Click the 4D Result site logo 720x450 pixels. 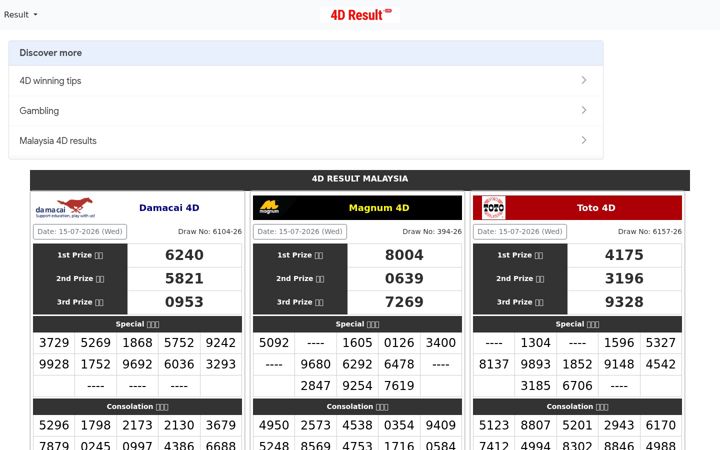point(361,15)
